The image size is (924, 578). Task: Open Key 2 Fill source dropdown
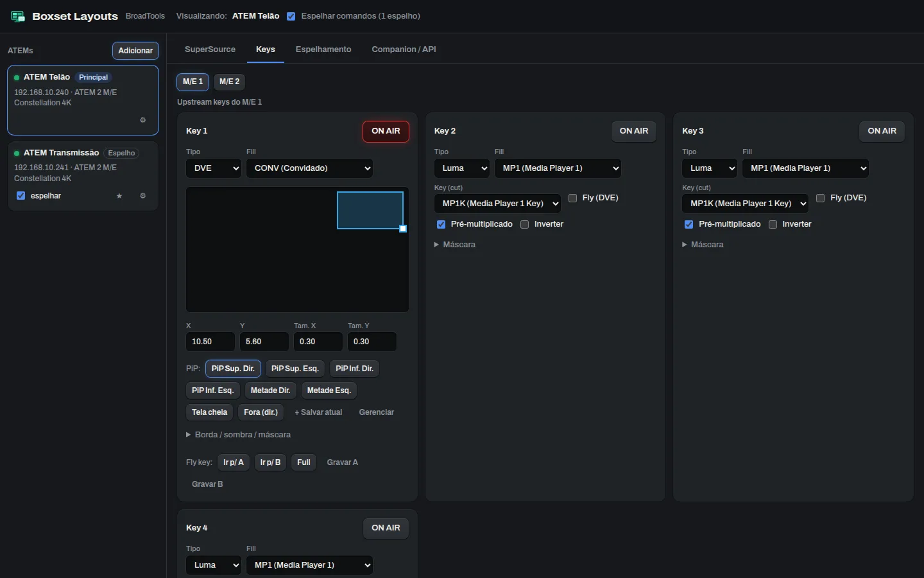(x=558, y=168)
